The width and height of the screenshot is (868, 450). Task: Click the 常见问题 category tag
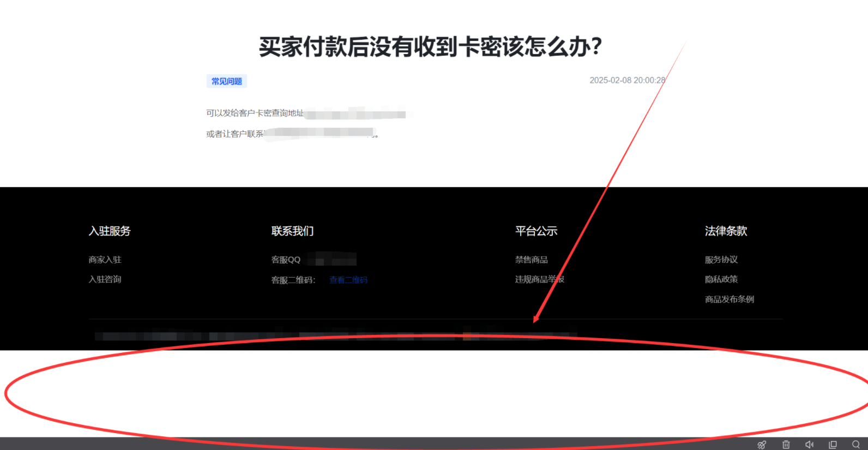click(226, 81)
